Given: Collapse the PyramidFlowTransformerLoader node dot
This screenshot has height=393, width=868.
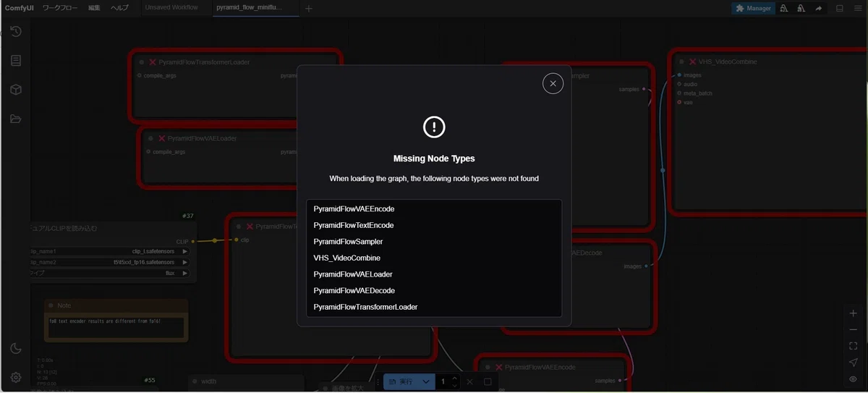Looking at the screenshot, I should 141,62.
